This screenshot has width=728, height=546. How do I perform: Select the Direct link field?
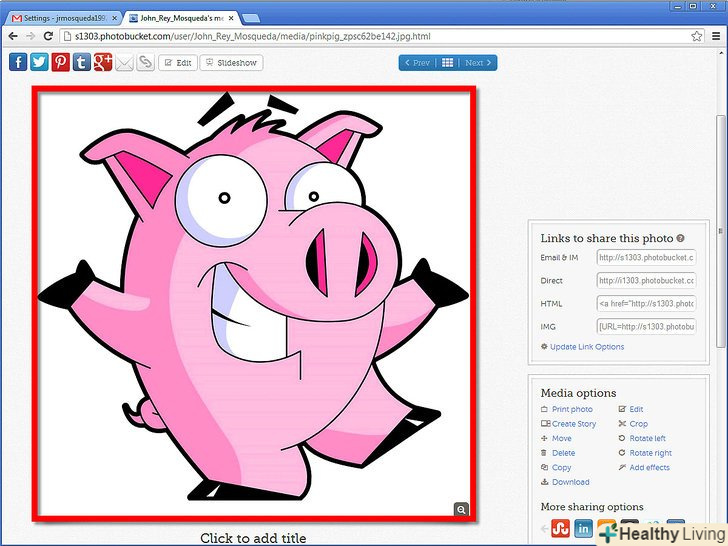(645, 281)
